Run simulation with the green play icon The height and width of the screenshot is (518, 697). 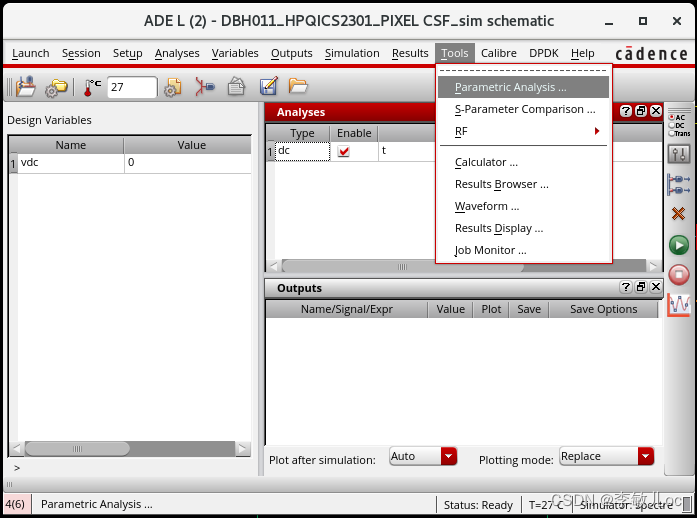679,245
